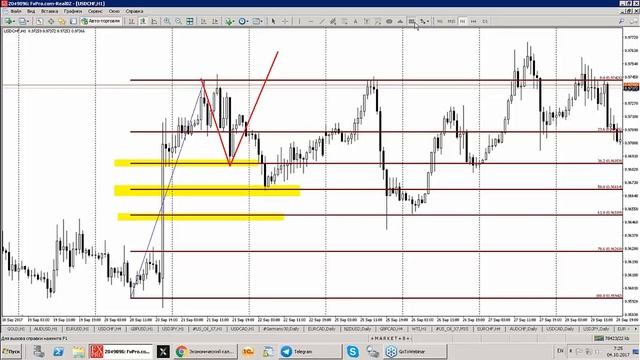Image resolution: width=640 pixels, height=360 pixels.
Task: Switch timeframe to H1
Action: click(x=462, y=21)
